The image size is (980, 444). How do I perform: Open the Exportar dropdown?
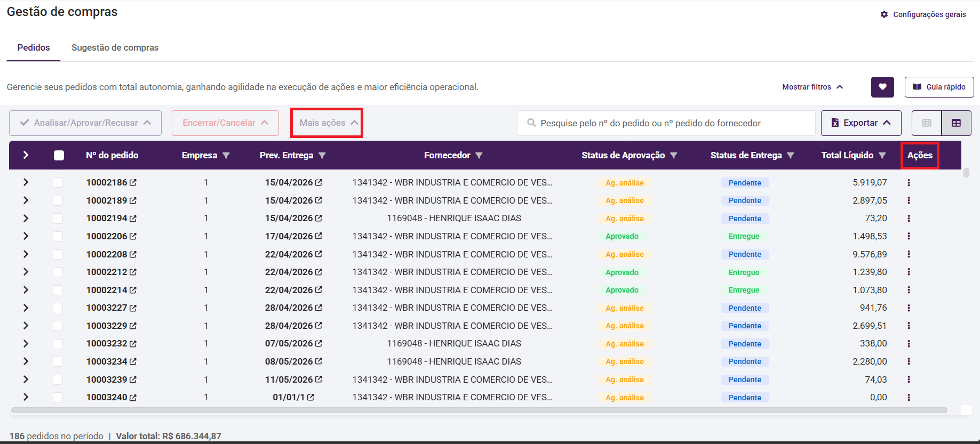click(x=861, y=123)
